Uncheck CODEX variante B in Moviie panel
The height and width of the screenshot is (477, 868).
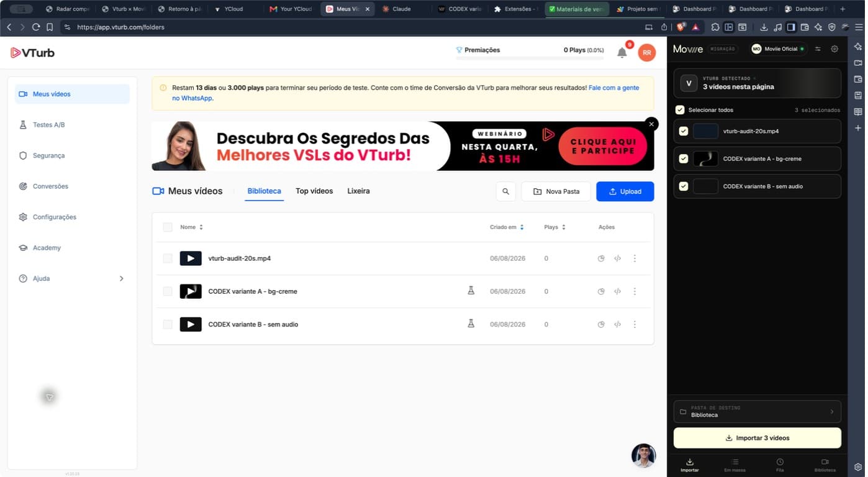click(x=684, y=186)
